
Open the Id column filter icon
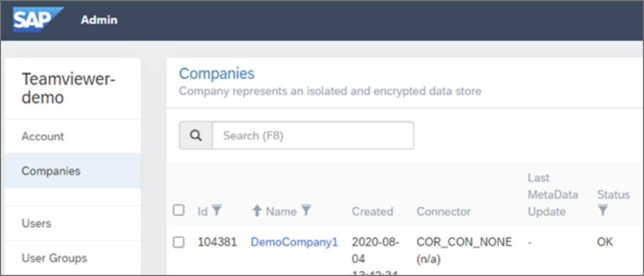217,211
